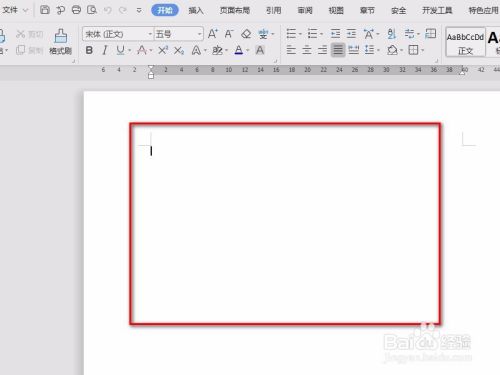Click the decrease font size icon
This screenshot has height=375, width=500.
coord(229,34)
